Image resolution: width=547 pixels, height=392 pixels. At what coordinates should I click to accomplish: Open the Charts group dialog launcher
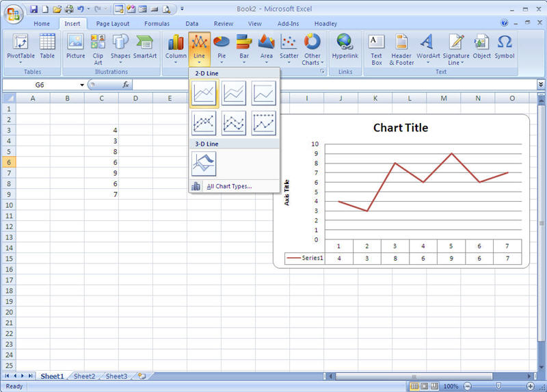322,71
